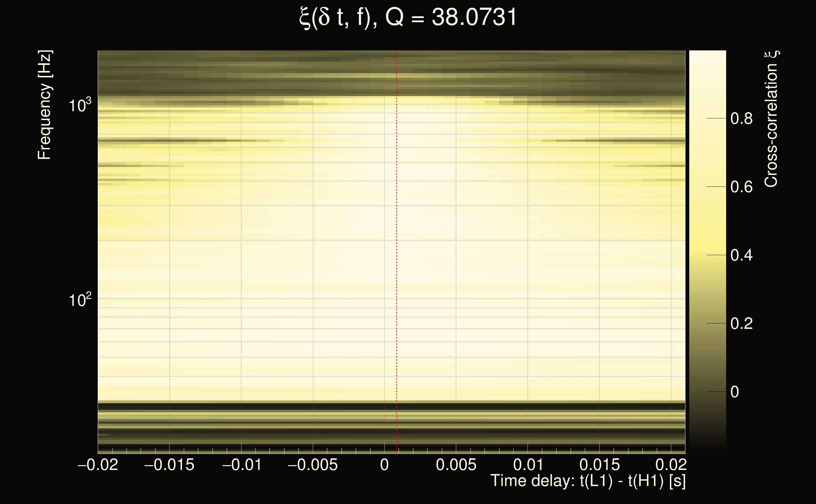
Task: Click the 0.005 time delay tick label
Action: pyautogui.click(x=456, y=465)
